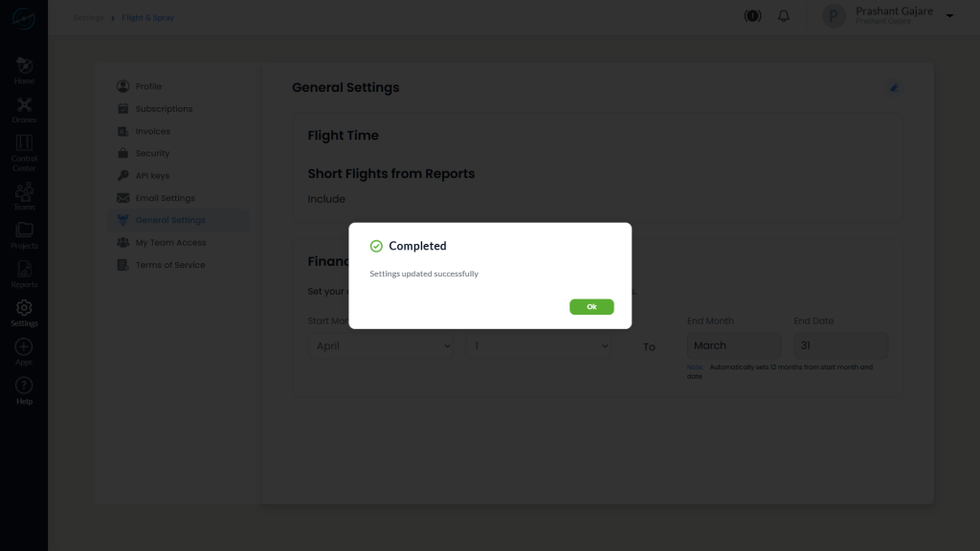This screenshot has width=980, height=551.
Task: Click the notification bell icon
Action: [x=784, y=16]
